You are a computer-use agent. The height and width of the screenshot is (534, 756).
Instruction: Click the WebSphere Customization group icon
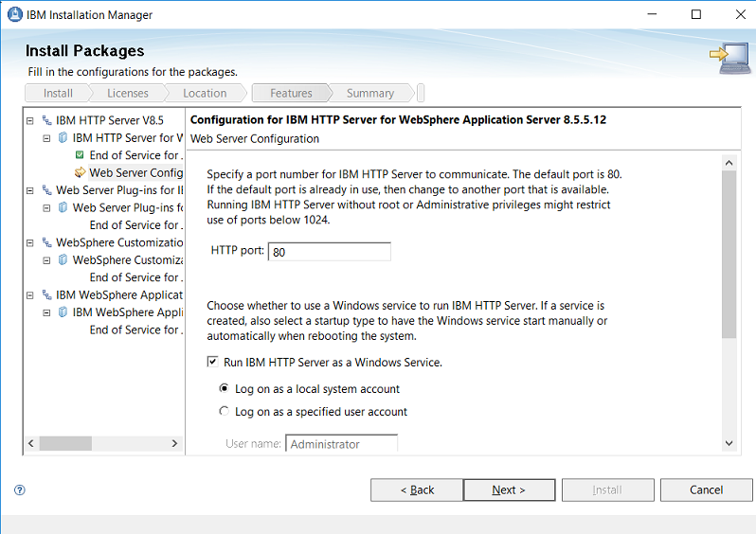coord(46,242)
